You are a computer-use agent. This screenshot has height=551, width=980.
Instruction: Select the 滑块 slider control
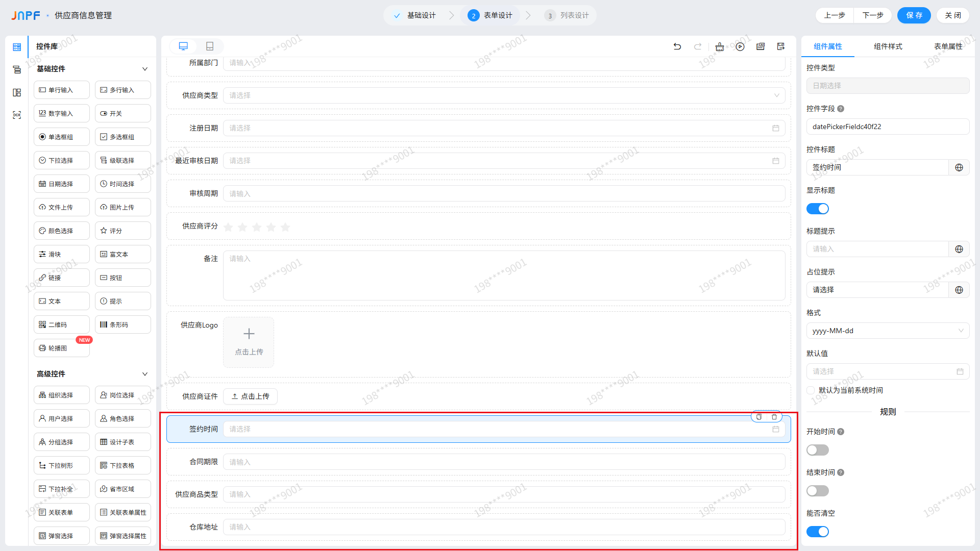62,254
